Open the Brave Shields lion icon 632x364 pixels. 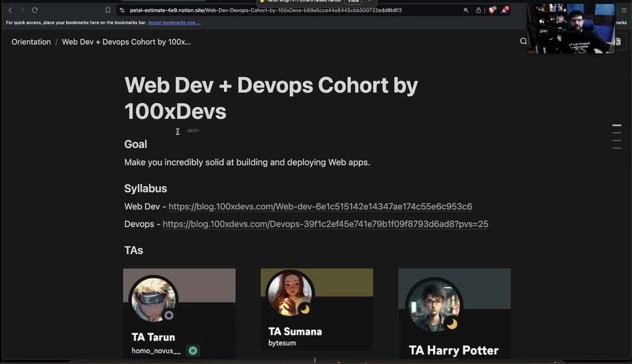(492, 10)
